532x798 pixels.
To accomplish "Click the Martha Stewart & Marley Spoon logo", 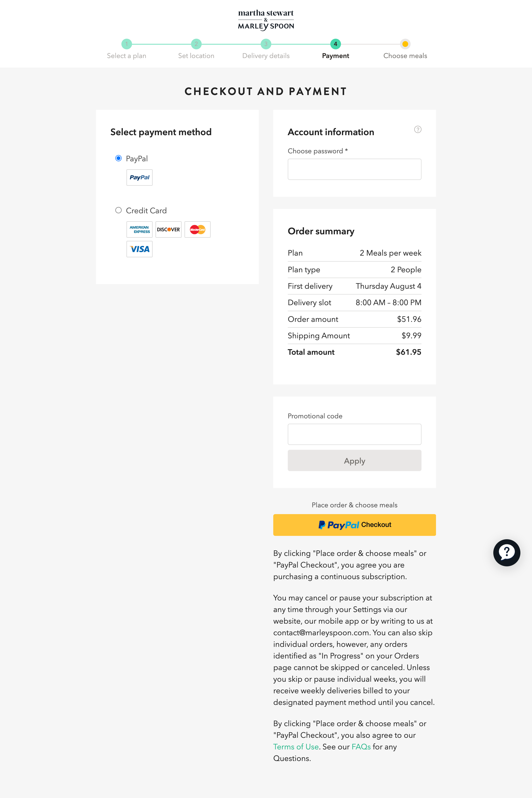I will click(x=266, y=19).
